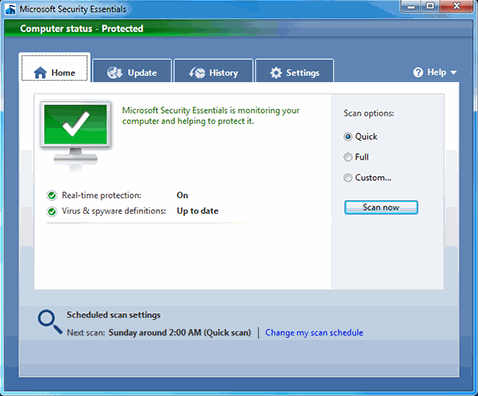Click the Virus & spyware definitions check icon
478x396 pixels.
tap(52, 211)
